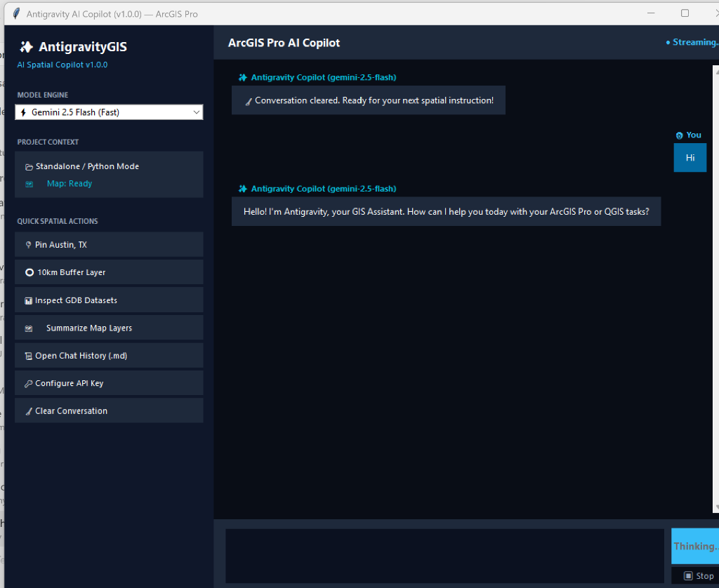Click the map icon next to Map: Ready
The height and width of the screenshot is (588, 719).
tap(29, 185)
